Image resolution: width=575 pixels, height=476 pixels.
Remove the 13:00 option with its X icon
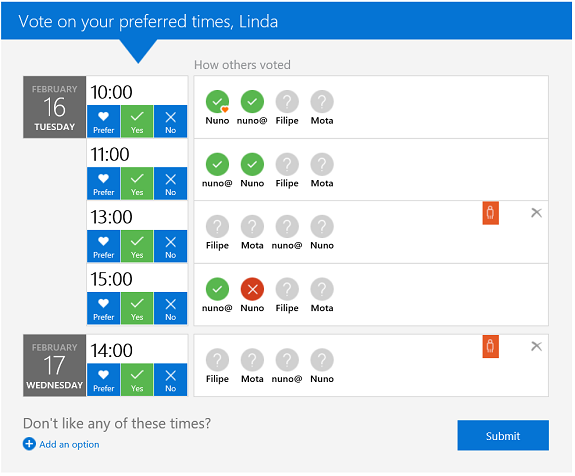(538, 213)
